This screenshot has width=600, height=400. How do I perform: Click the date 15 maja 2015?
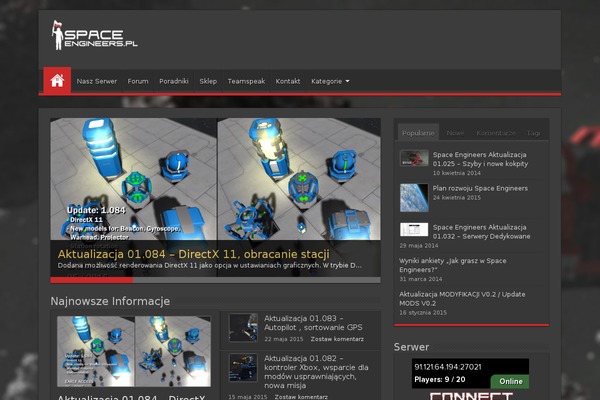(x=248, y=397)
